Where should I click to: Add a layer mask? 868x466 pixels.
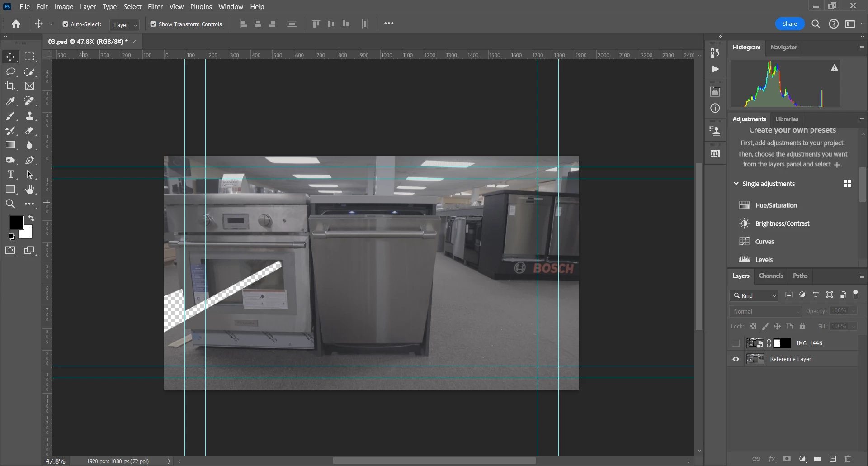(787, 459)
